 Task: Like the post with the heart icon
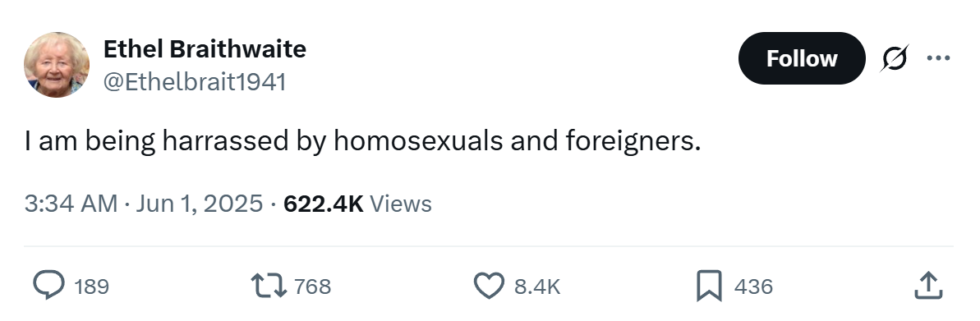coord(489,286)
